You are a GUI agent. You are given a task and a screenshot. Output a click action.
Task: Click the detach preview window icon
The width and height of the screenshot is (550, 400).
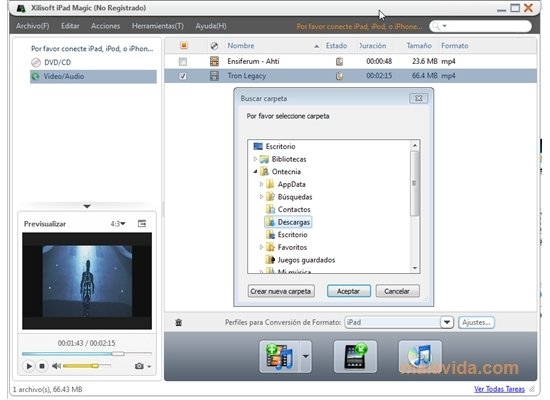point(142,224)
